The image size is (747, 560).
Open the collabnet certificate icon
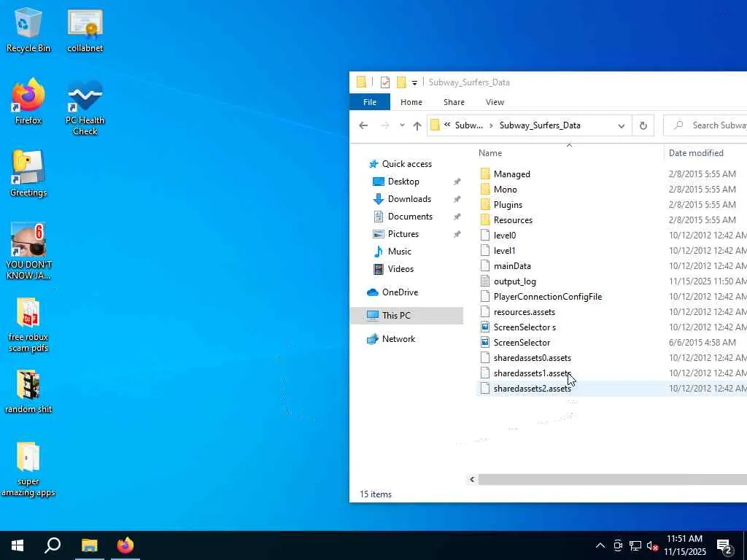[x=85, y=28]
